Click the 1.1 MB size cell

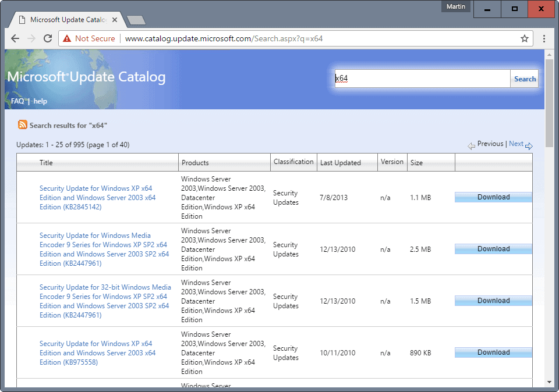[420, 198]
